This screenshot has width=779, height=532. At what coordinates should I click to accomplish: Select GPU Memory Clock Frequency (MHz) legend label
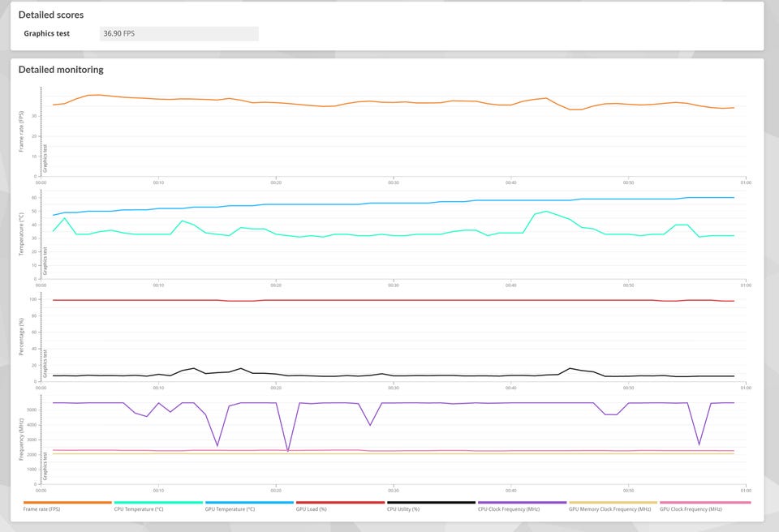point(609,509)
